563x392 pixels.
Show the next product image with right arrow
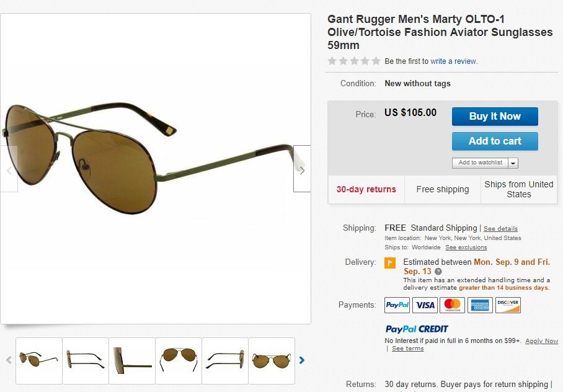coord(302,169)
